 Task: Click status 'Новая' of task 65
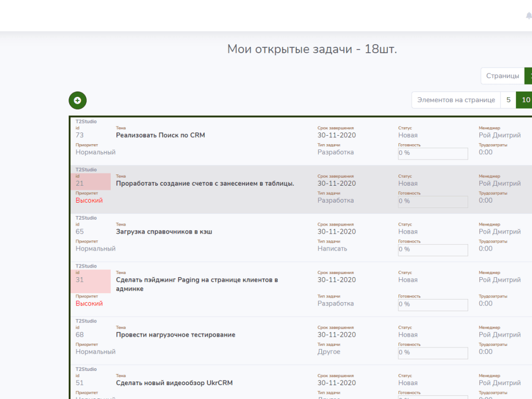click(408, 232)
